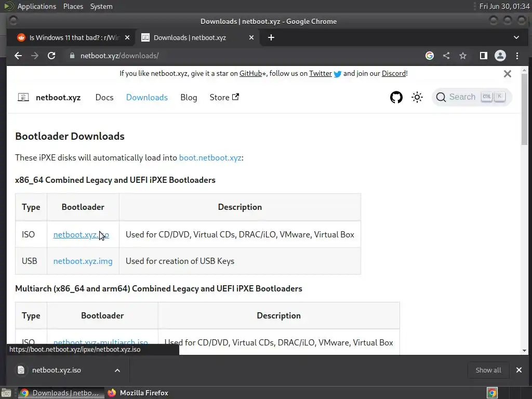Image resolution: width=532 pixels, height=399 pixels.
Task: Click the USB type cell
Action: [31, 261]
